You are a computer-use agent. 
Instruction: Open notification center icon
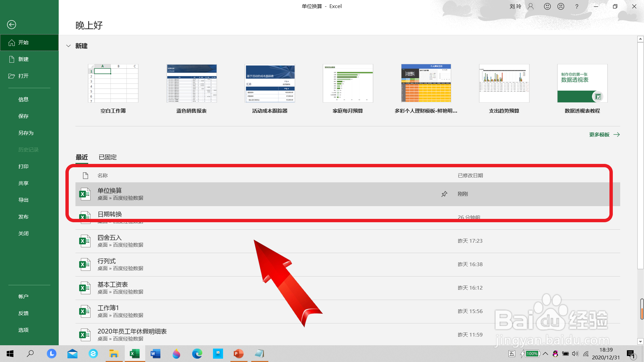tap(631, 354)
